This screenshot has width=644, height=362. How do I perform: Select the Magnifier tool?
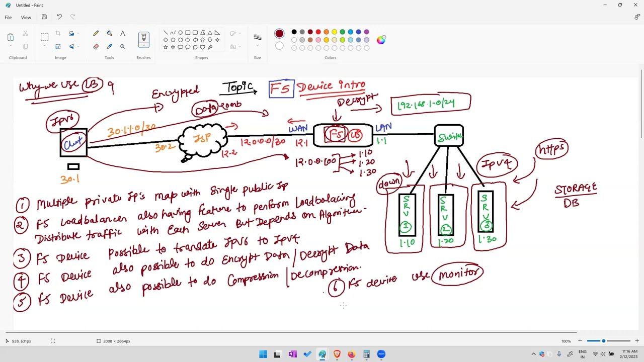pos(122,47)
